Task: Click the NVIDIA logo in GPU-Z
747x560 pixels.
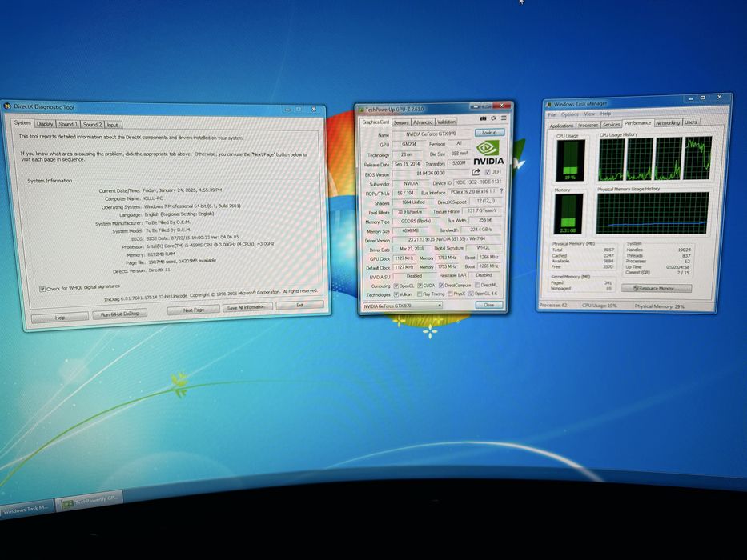Action: coord(488,152)
